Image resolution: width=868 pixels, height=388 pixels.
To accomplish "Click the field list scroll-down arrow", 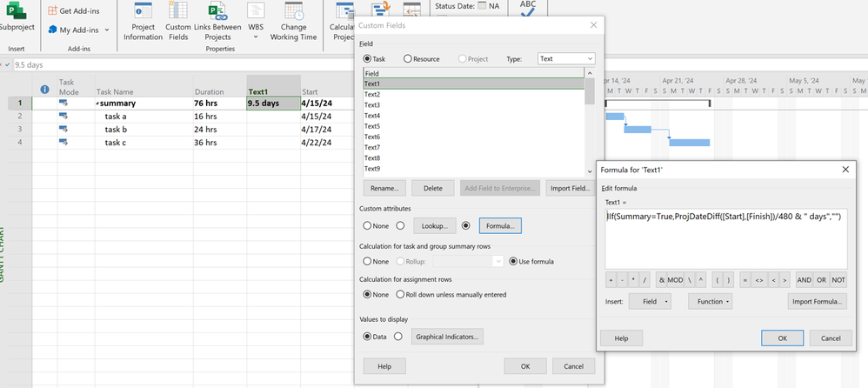I will pos(590,172).
